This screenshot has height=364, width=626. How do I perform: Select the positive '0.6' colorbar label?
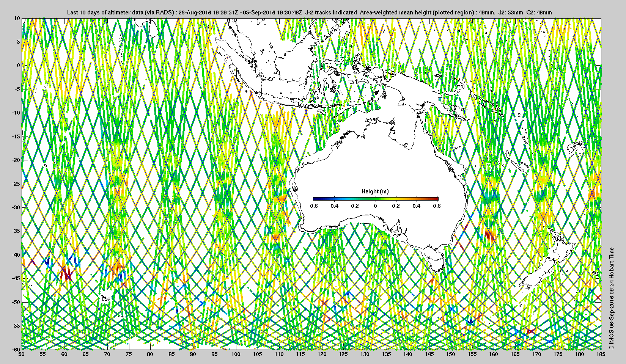click(437, 206)
